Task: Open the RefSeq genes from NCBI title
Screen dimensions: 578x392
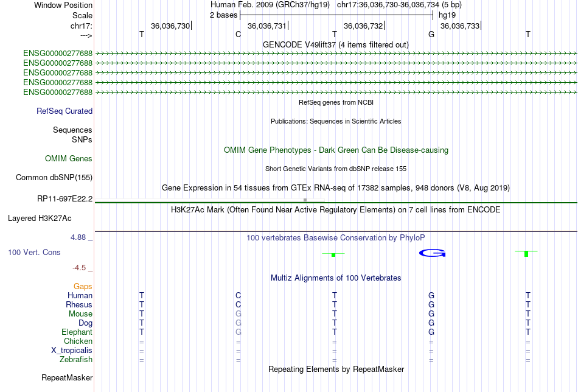Action: click(336, 102)
